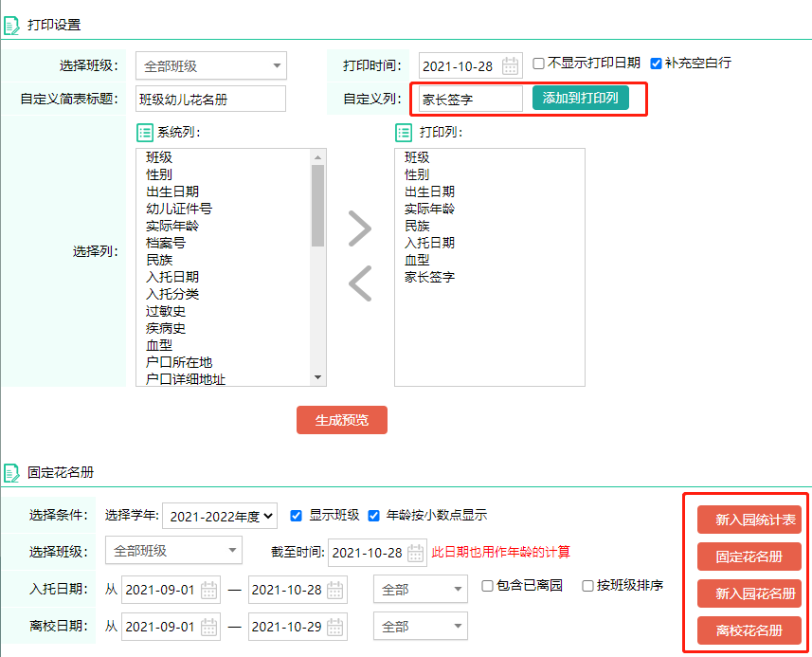
Task: Click 离校日期 end date input 2021-10-29
Action: click(x=298, y=627)
